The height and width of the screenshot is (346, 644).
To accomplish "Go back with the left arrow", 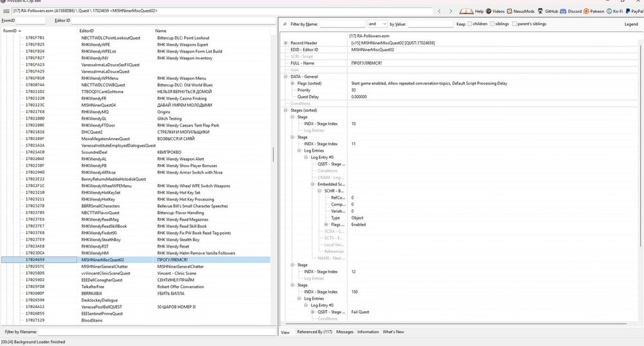I will pyautogui.click(x=439, y=11).
